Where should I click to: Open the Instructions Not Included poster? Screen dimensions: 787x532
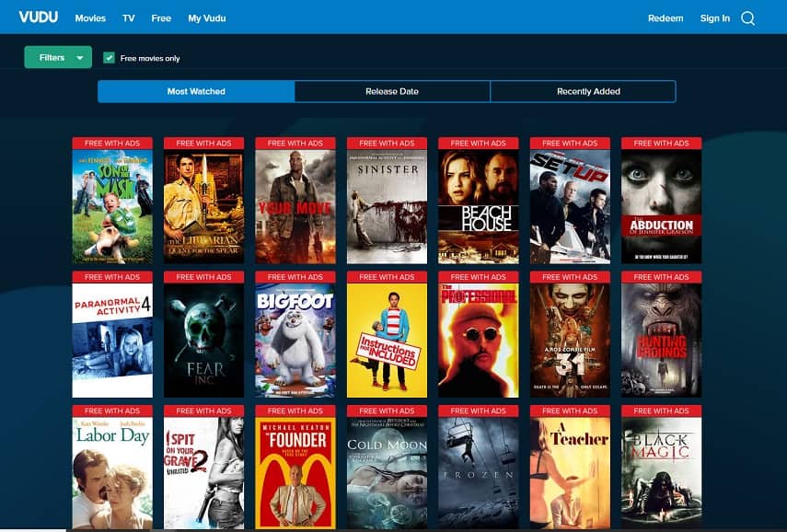pos(387,341)
